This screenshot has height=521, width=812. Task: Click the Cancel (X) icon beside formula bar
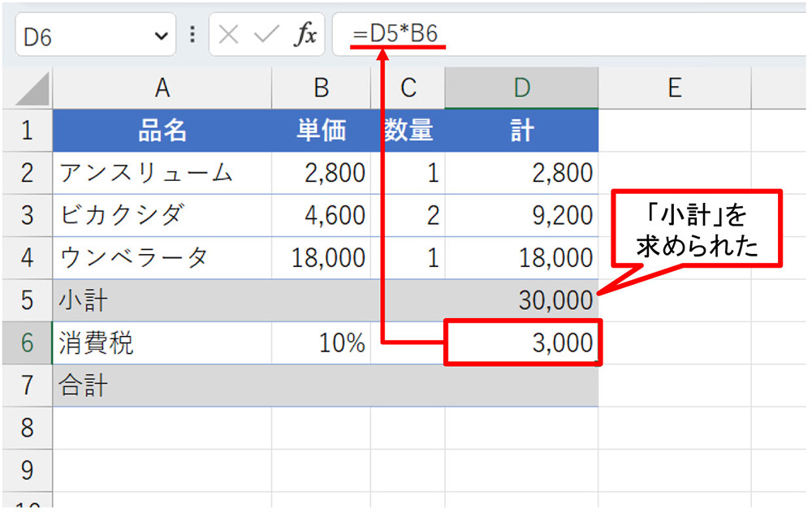point(229,34)
